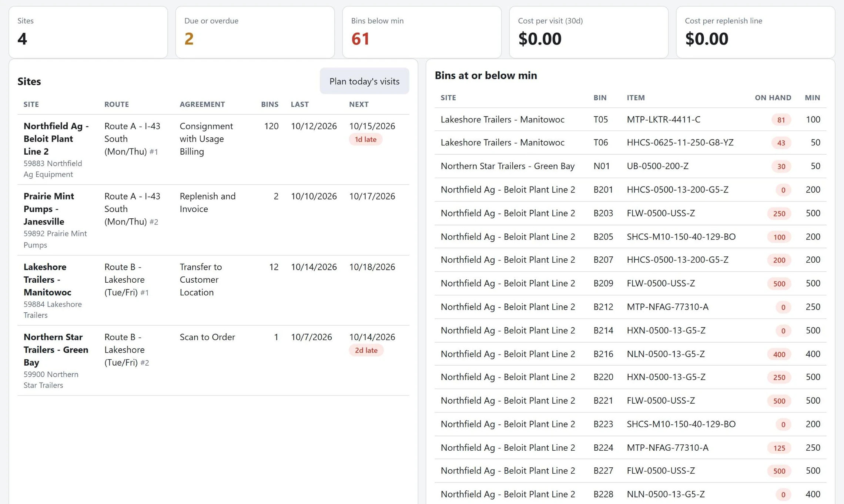The image size is (844, 504).
Task: Select the Prairie Mint Pumps - Janesville row
Action: 213,220
